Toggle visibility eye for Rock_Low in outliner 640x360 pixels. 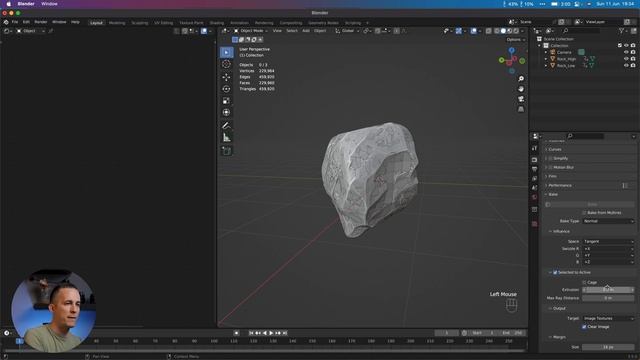coord(626,65)
